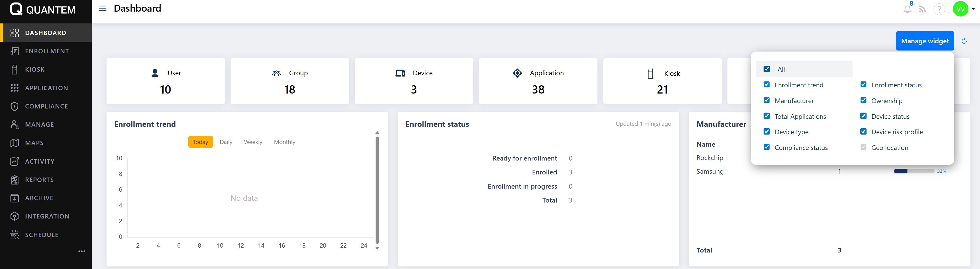This screenshot has height=269, width=980.
Task: Open the Reports sidebar menu item
Action: point(39,180)
